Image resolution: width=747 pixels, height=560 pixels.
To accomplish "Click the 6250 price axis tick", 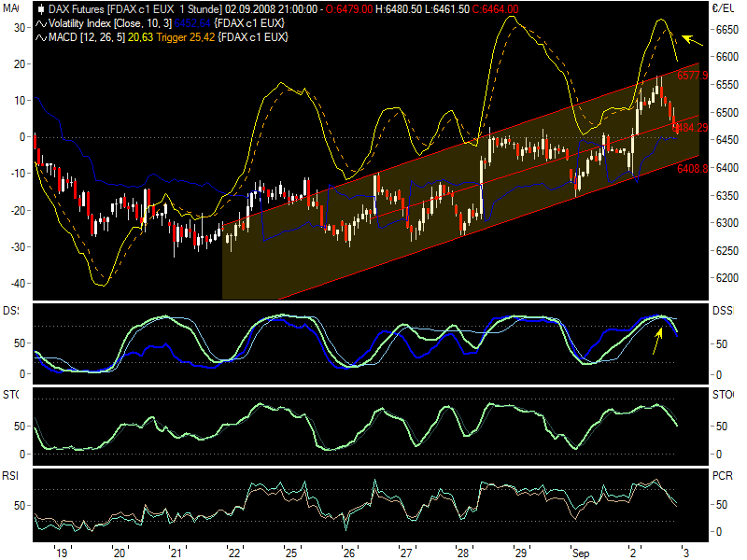I will tap(727, 251).
